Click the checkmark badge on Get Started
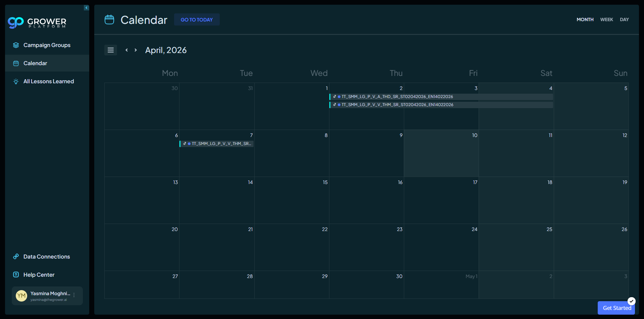The height and width of the screenshot is (319, 644). click(632, 301)
